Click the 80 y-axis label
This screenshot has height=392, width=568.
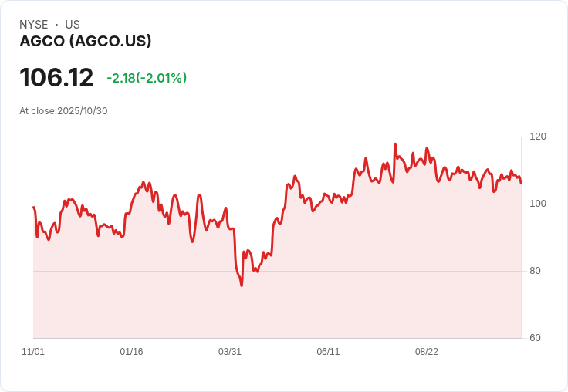coord(535,271)
